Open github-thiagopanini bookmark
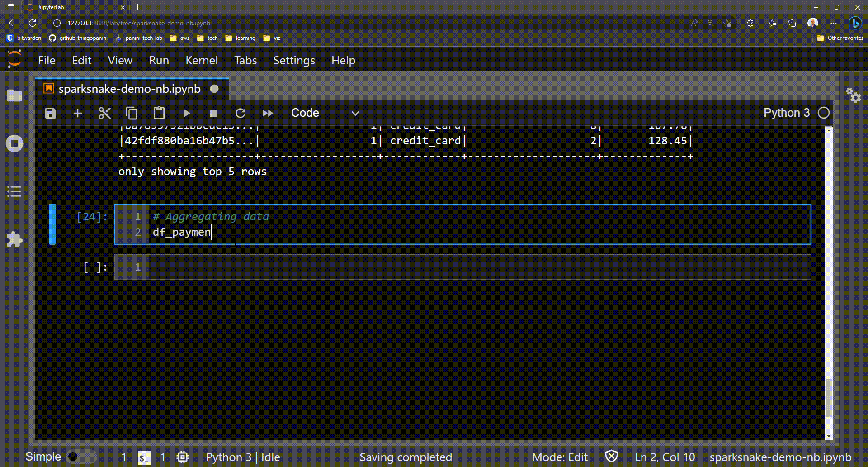 pyautogui.click(x=79, y=38)
